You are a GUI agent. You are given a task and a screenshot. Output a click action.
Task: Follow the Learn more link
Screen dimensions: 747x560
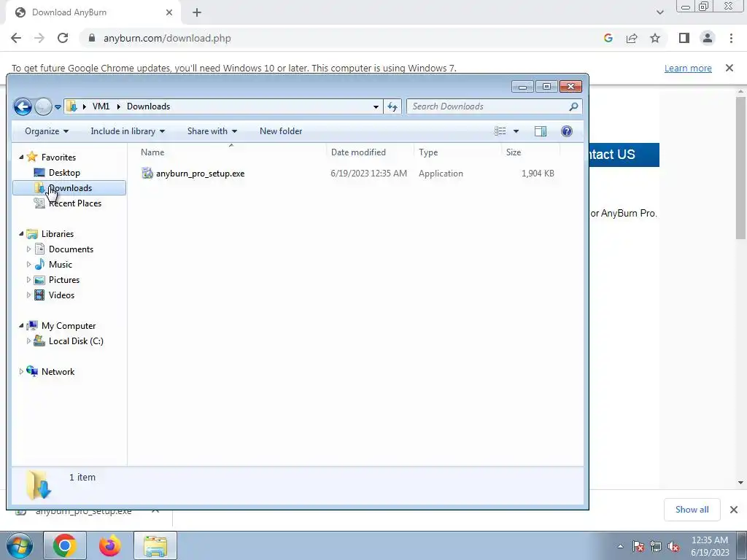(x=688, y=68)
